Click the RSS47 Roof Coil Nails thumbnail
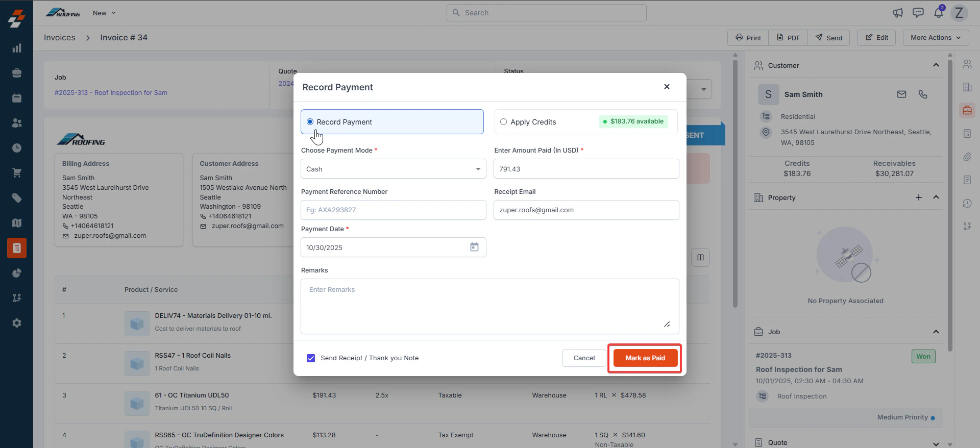The width and height of the screenshot is (980, 448). pyautogui.click(x=137, y=363)
